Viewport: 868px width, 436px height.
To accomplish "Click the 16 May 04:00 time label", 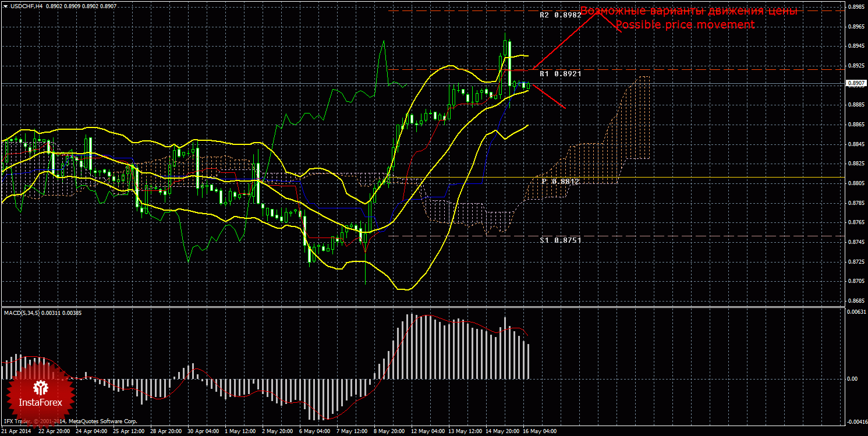I will tap(540, 432).
